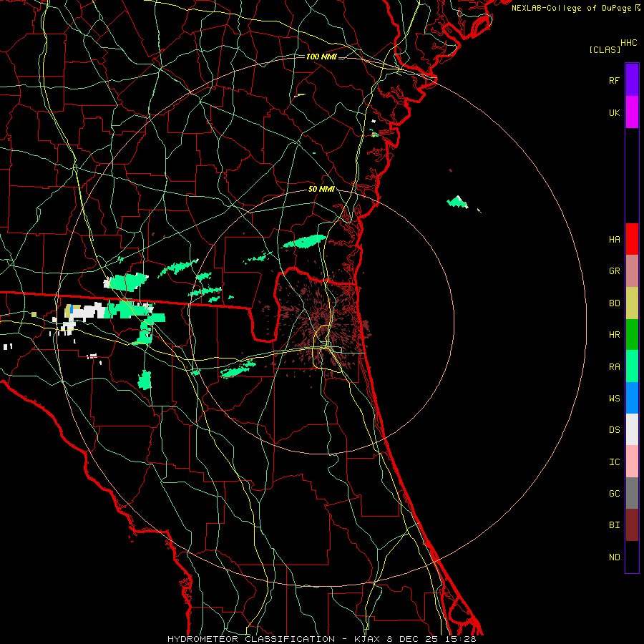
Task: Click the WS blue legend swatch
Action: [632, 398]
